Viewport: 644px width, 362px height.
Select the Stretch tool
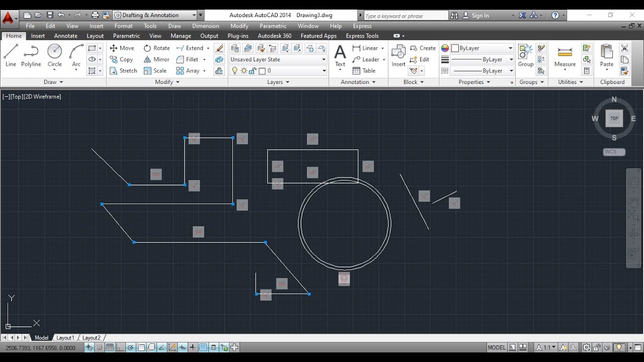coord(123,71)
